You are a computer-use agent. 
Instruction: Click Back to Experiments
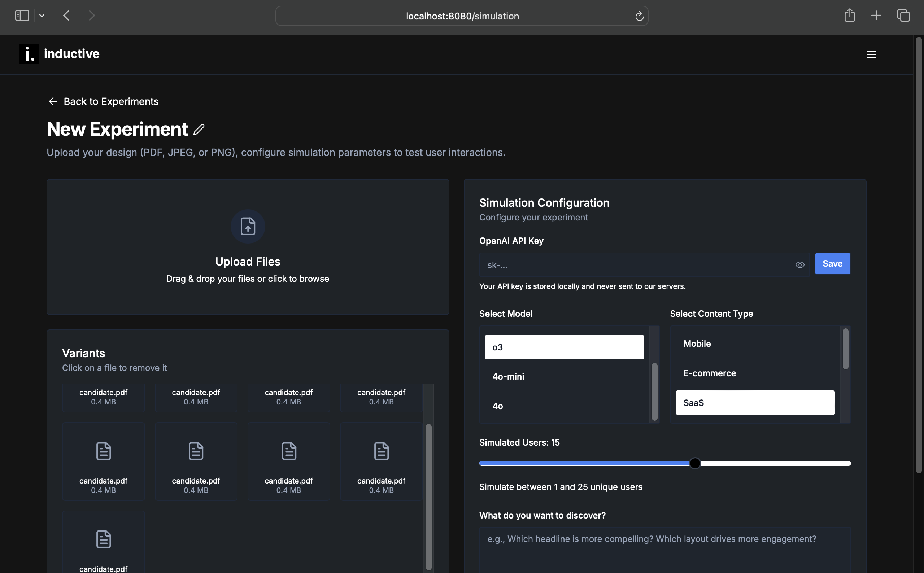(x=111, y=101)
